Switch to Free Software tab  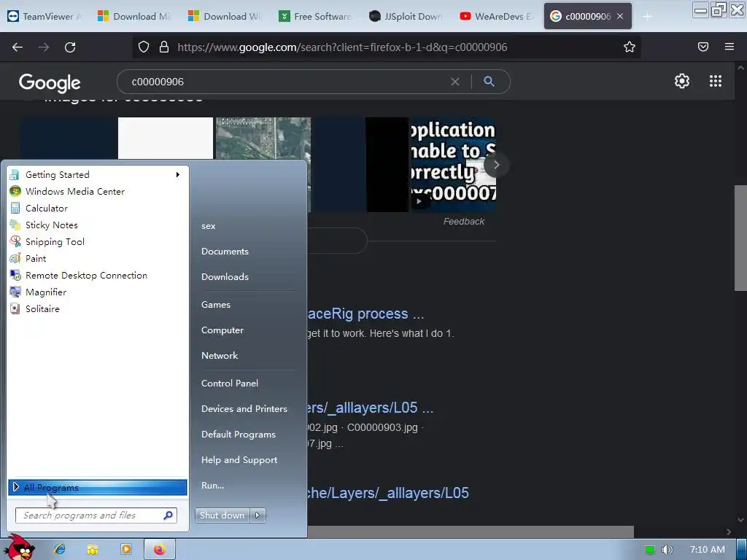[x=315, y=16]
